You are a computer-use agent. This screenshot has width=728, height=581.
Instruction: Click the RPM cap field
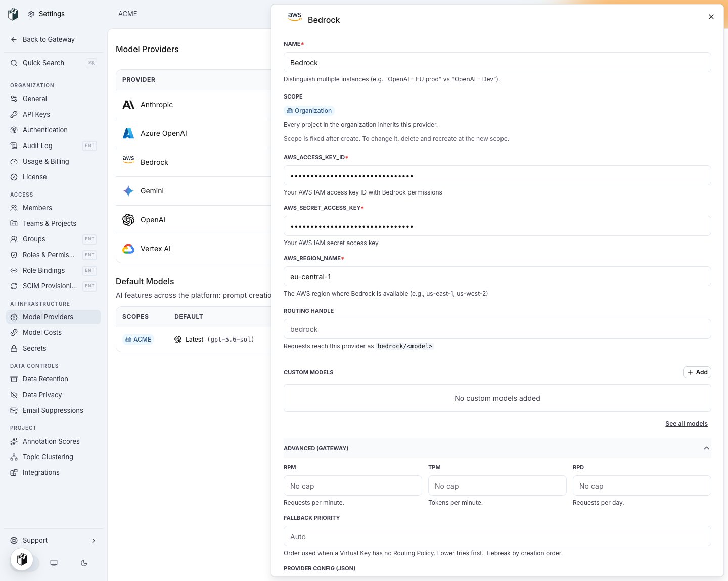(352, 486)
